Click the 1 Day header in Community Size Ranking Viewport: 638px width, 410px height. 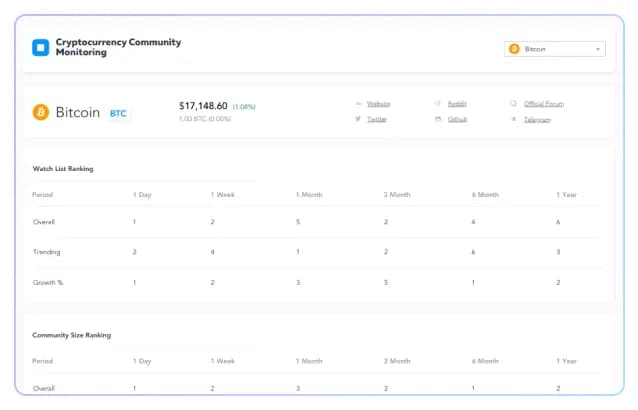[142, 361]
